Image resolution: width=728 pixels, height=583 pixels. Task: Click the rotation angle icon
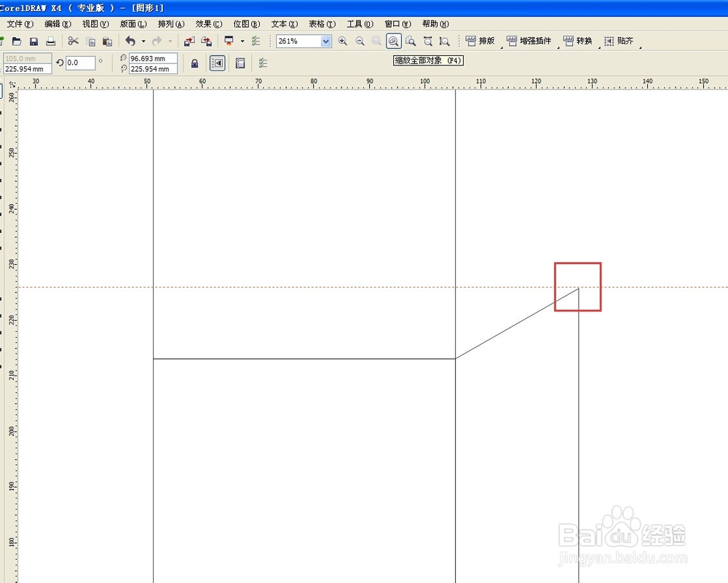60,62
